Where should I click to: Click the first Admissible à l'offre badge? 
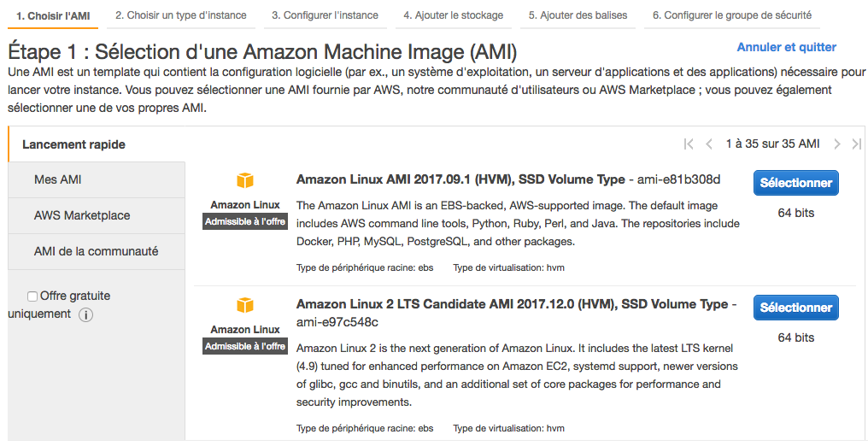(245, 221)
